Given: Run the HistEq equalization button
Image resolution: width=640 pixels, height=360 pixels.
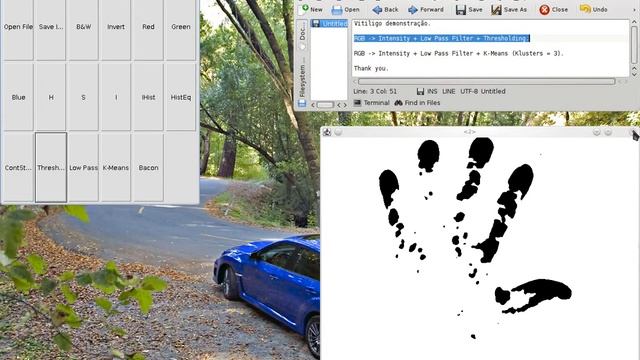Looking at the screenshot, I should click(x=180, y=97).
